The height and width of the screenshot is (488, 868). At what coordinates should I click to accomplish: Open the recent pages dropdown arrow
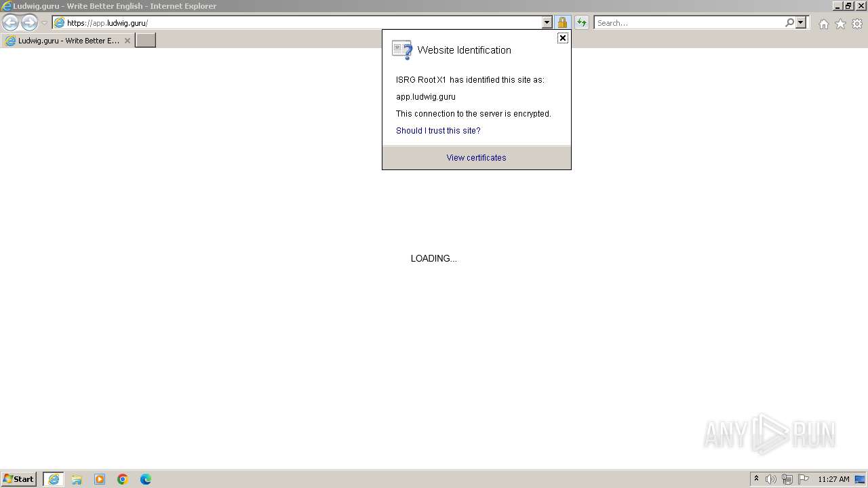(x=44, y=23)
